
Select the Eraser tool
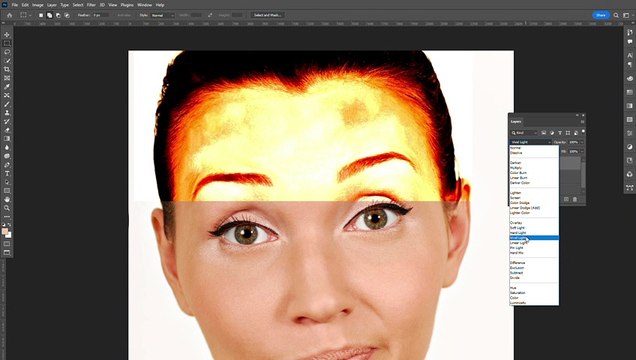[7, 130]
